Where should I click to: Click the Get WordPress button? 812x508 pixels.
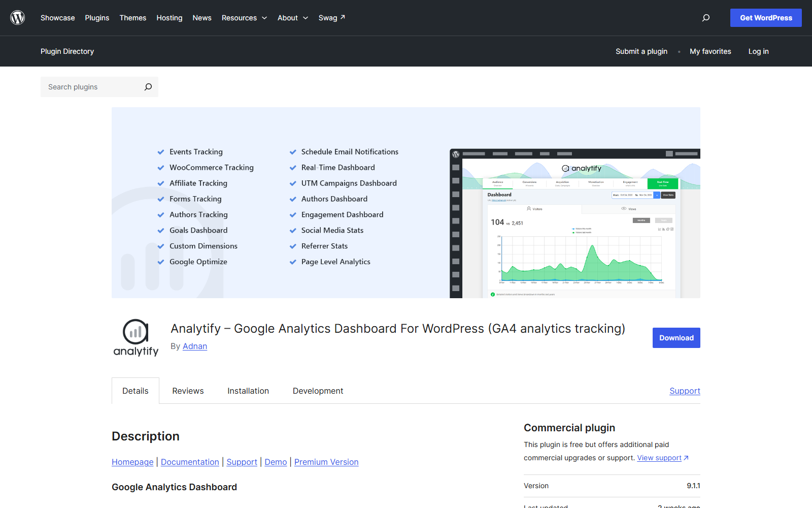766,18
